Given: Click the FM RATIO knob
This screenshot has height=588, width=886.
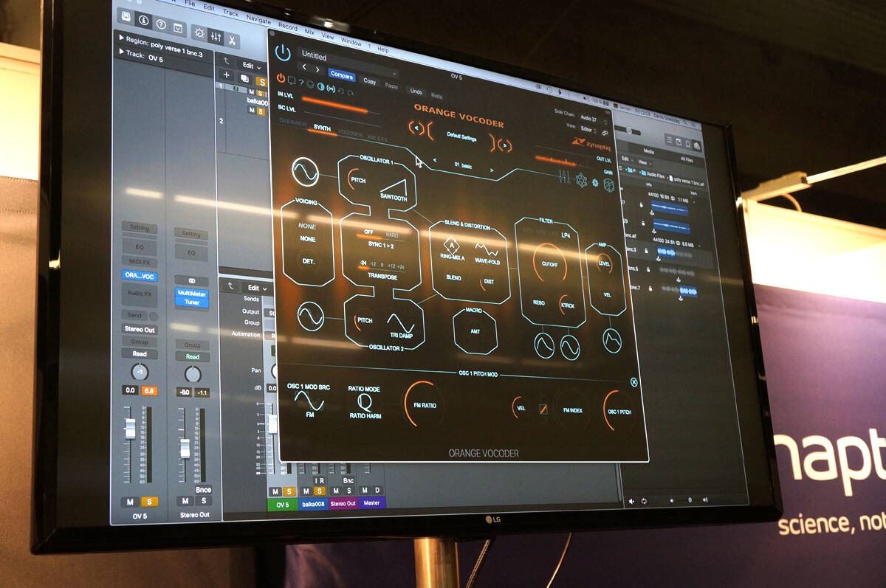Looking at the screenshot, I should pyautogui.click(x=424, y=406).
